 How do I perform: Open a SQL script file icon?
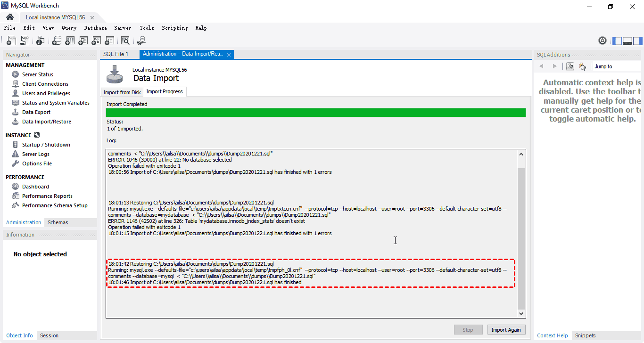[25, 41]
